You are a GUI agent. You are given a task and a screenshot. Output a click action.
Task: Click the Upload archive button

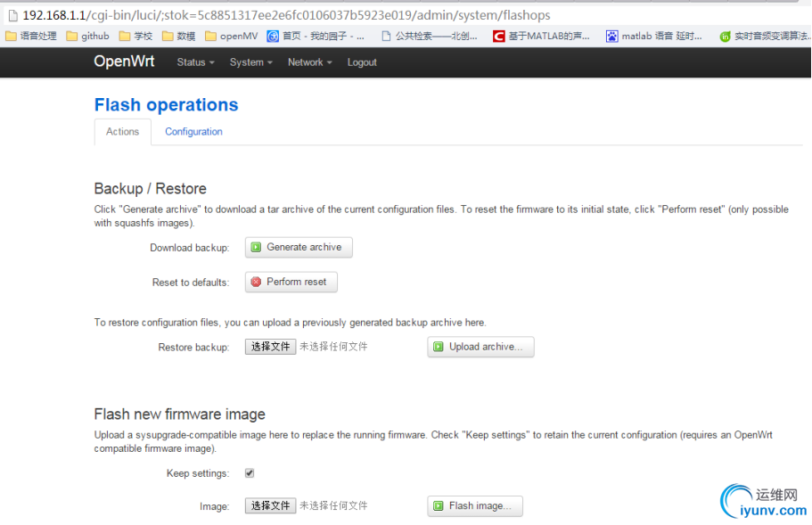pos(480,347)
